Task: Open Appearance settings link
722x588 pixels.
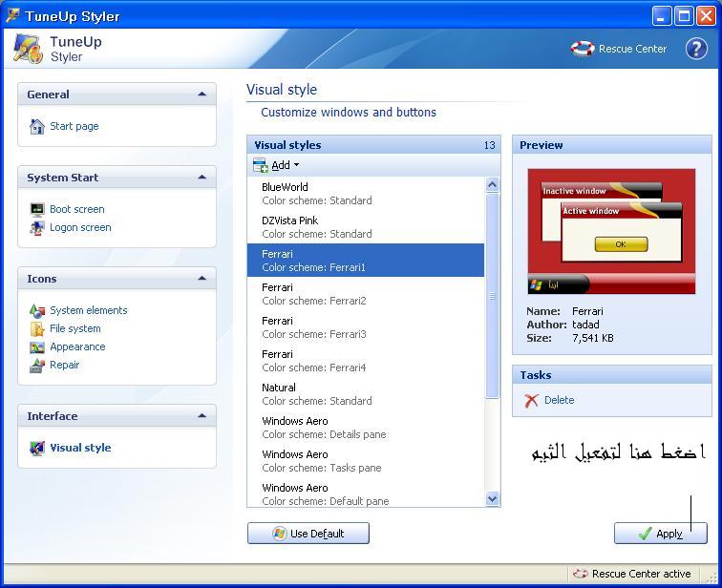Action: [x=77, y=346]
